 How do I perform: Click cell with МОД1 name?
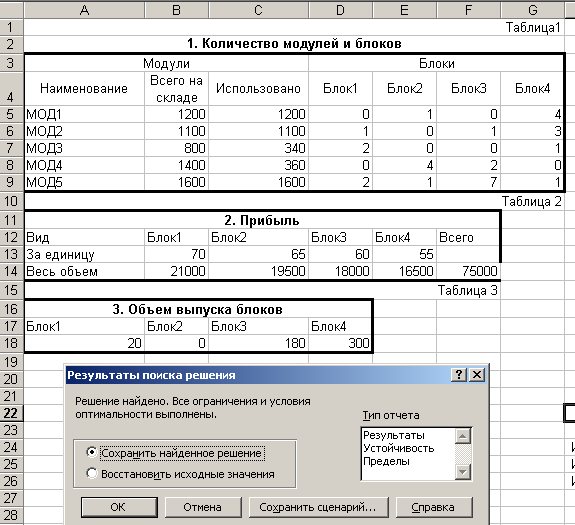[84, 114]
